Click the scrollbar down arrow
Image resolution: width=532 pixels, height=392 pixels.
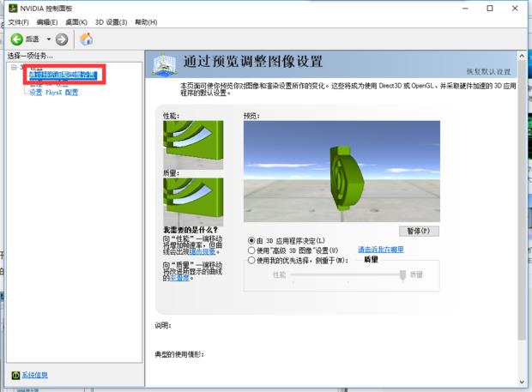click(x=522, y=382)
